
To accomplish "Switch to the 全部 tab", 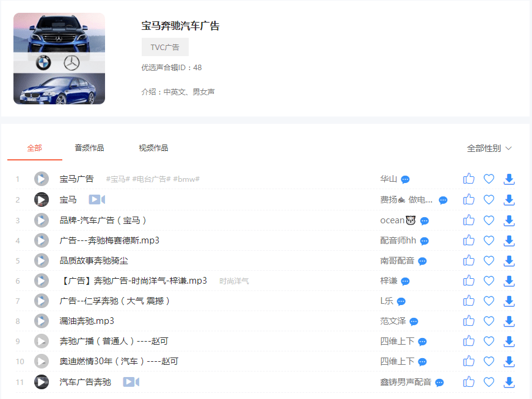I will click(x=35, y=148).
